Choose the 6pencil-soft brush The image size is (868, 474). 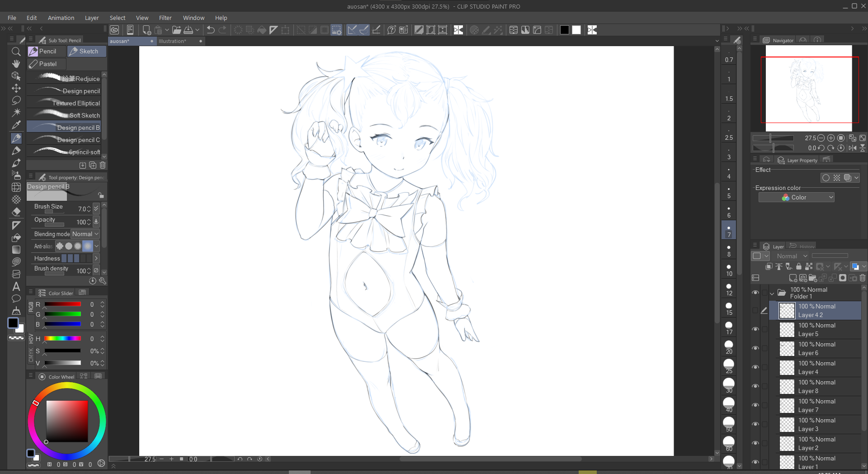tap(64, 152)
